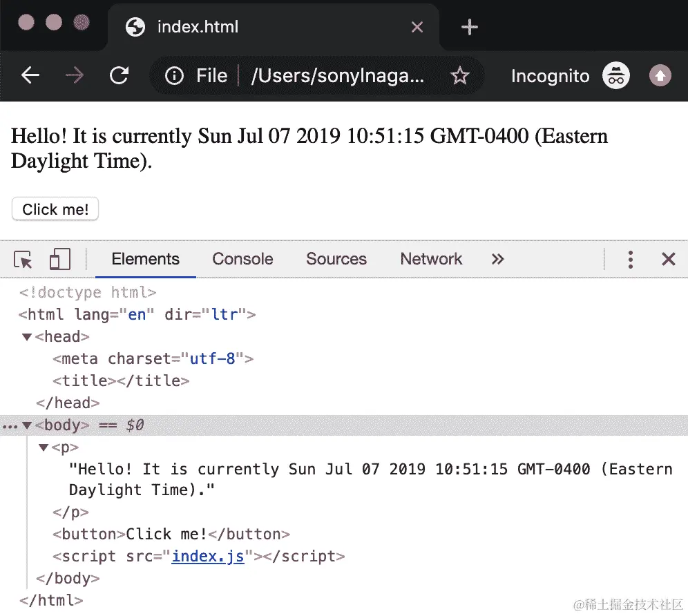This screenshot has width=688, height=616.
Task: Click the Incognito mode icon
Action: click(615, 75)
